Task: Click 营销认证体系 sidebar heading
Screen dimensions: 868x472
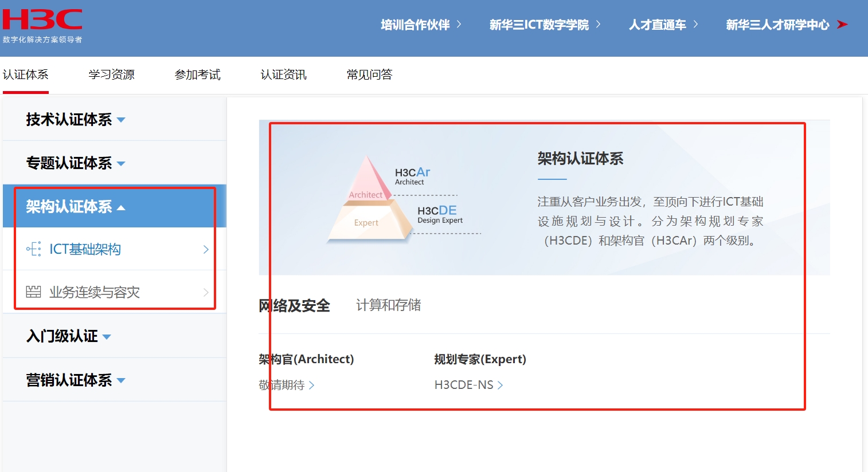Action: [69, 380]
